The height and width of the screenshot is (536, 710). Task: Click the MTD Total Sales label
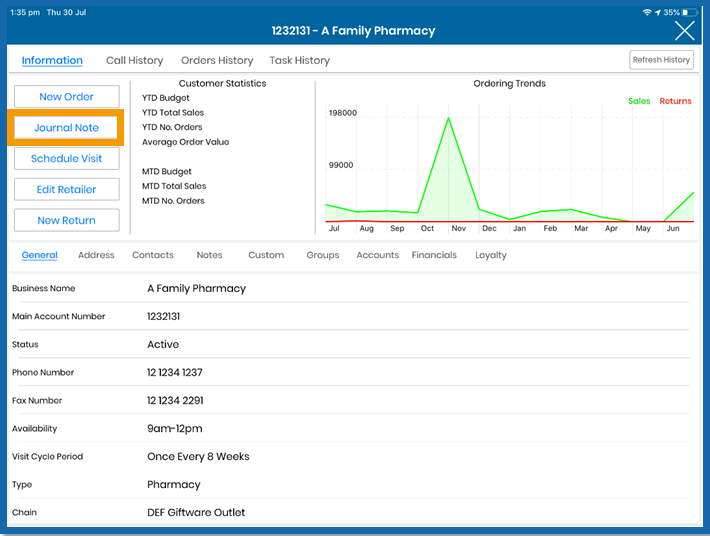174,186
